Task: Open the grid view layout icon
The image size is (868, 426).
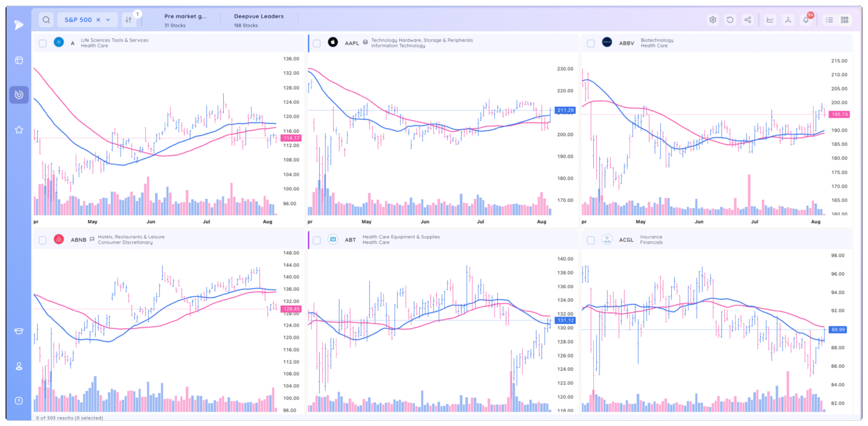Action: tap(845, 19)
